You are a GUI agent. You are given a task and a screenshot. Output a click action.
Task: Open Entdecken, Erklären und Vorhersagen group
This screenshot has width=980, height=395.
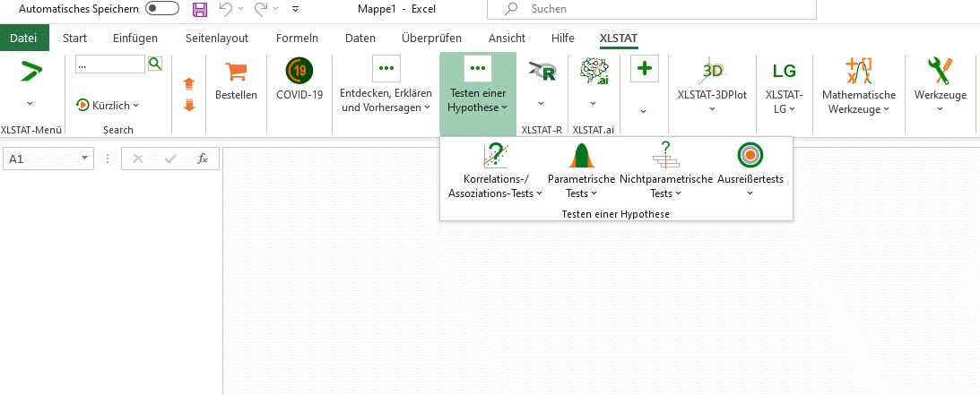[x=386, y=85]
